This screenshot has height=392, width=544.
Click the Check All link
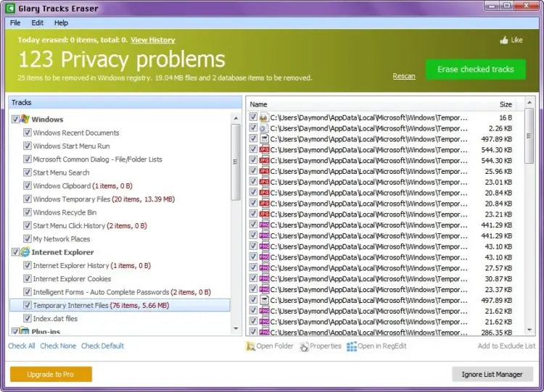[22, 346]
